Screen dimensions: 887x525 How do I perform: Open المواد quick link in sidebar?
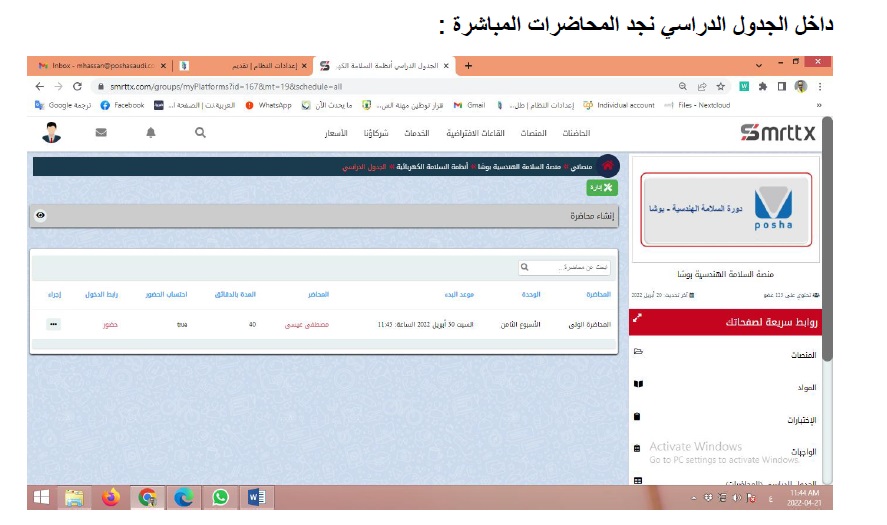pyautogui.click(x=807, y=388)
